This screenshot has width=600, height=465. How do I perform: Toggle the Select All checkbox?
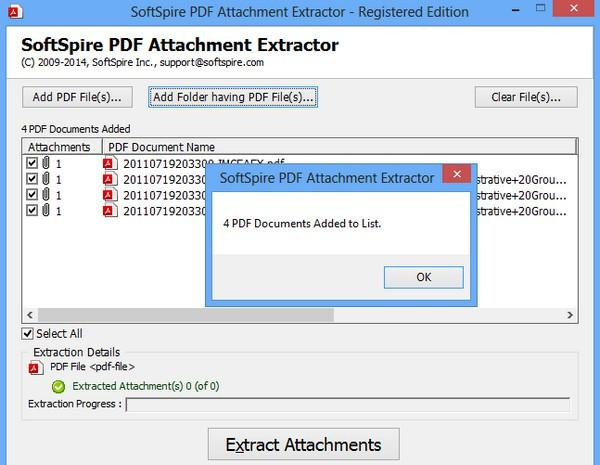click(28, 334)
